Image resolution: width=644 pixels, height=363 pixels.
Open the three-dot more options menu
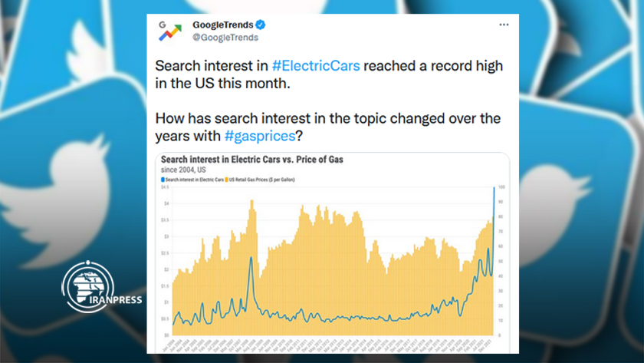point(504,25)
